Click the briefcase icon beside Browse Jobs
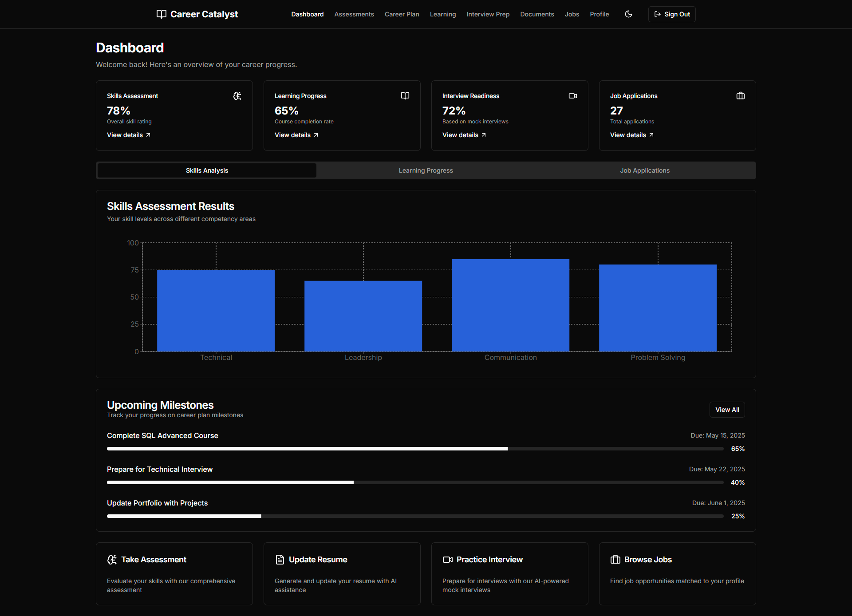 [x=615, y=560]
